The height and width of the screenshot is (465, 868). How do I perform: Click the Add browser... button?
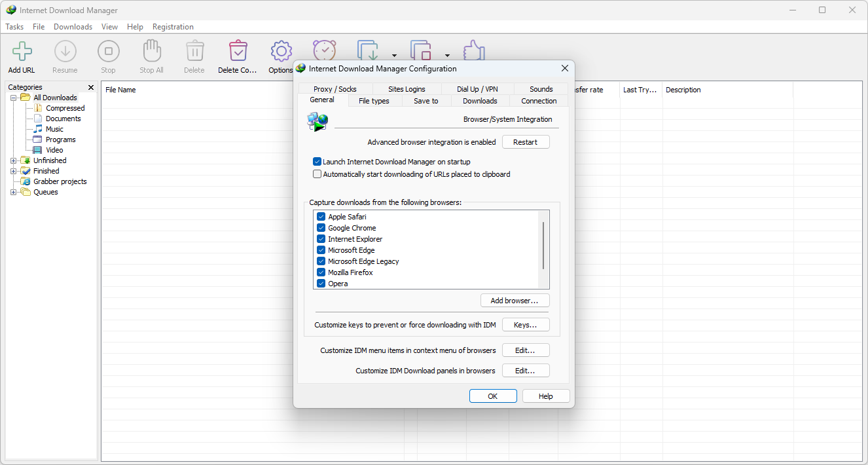[x=515, y=301]
